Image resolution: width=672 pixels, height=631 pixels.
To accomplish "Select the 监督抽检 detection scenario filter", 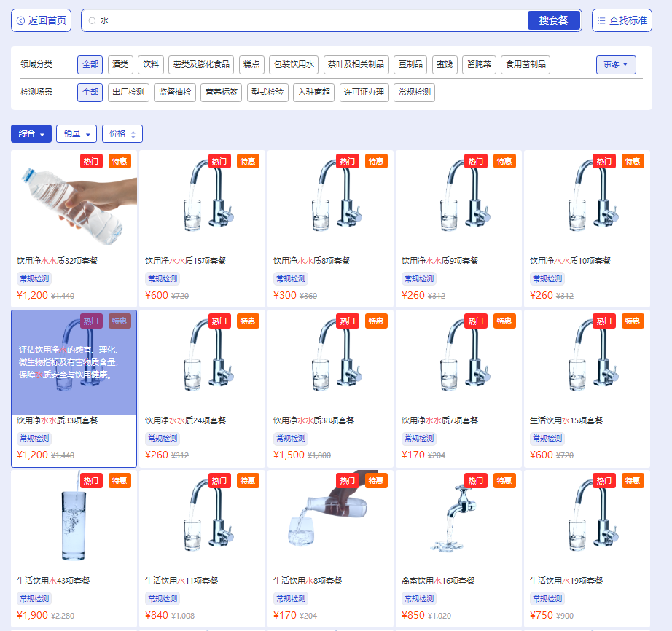I will (175, 93).
